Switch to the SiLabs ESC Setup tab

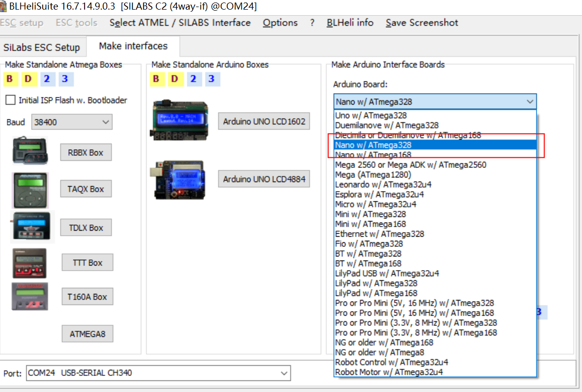click(x=41, y=48)
